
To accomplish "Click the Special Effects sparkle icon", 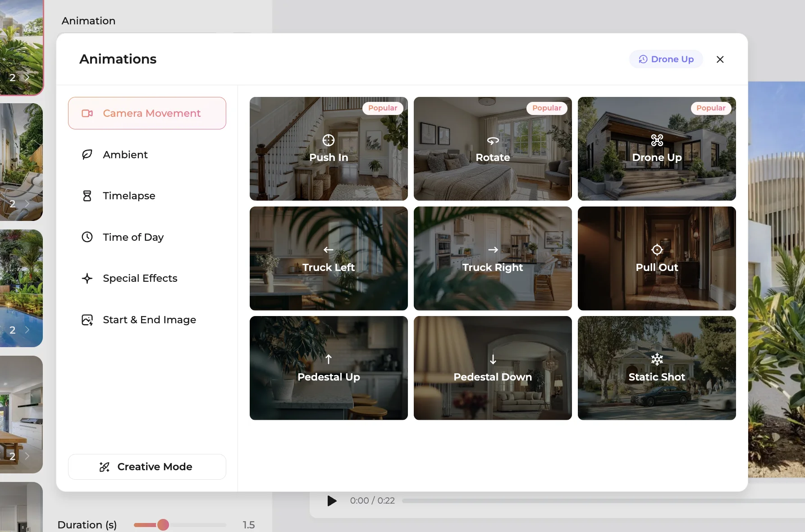I will pos(87,278).
